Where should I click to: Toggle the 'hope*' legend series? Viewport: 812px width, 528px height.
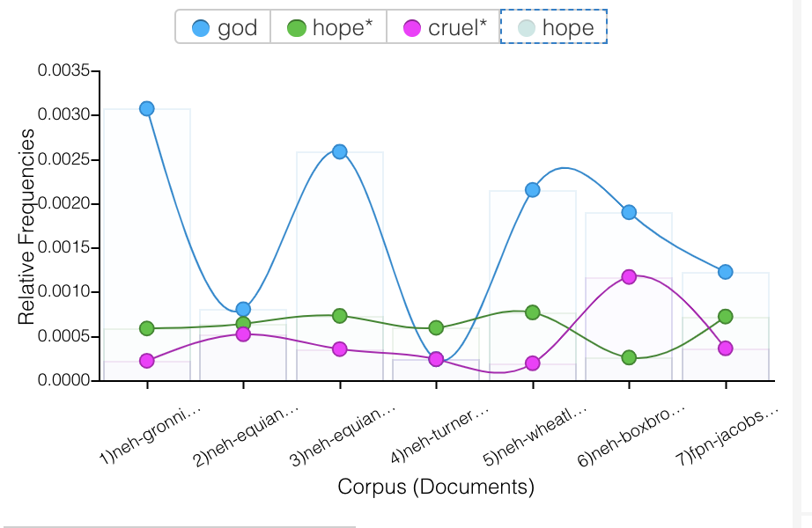click(x=328, y=27)
